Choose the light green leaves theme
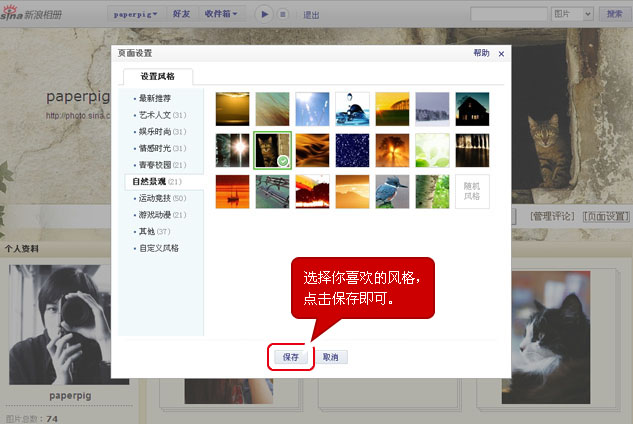The width and height of the screenshot is (633, 424). [x=432, y=150]
